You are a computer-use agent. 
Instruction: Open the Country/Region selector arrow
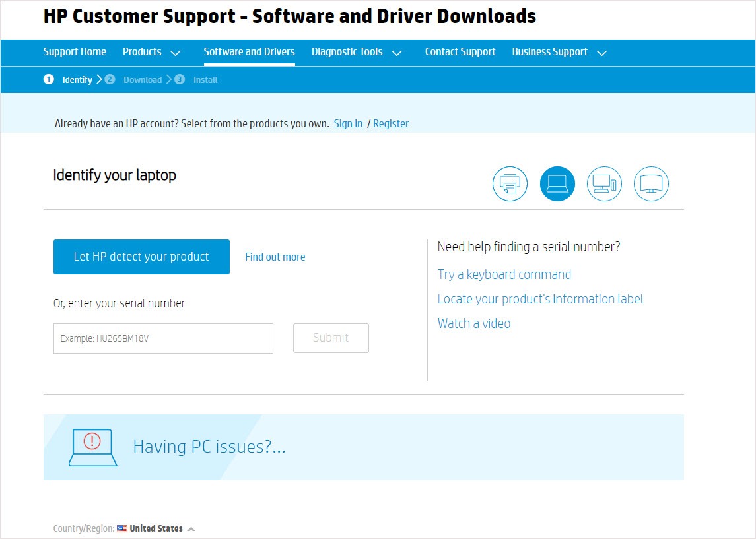click(x=191, y=529)
